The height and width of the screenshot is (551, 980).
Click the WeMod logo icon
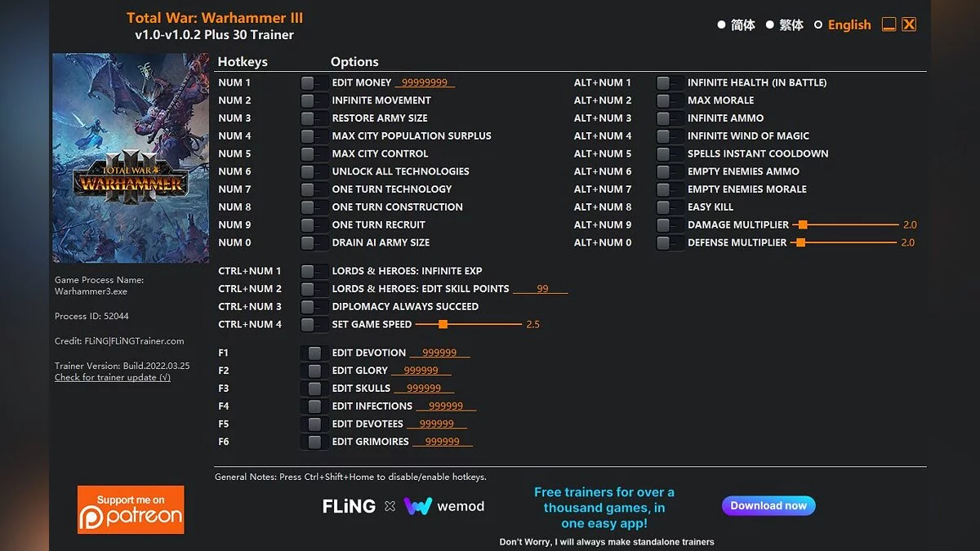pos(418,506)
